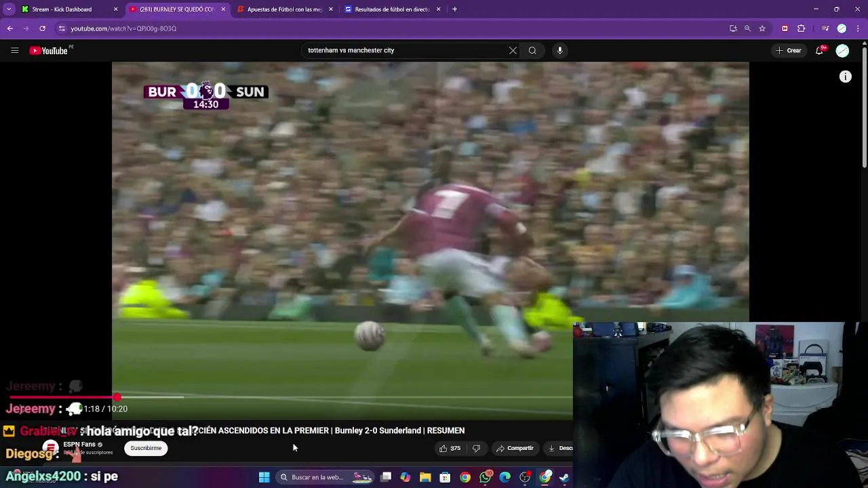This screenshot has height=488, width=868.
Task: Open Microsoft Edge from taskbar
Action: tap(505, 477)
